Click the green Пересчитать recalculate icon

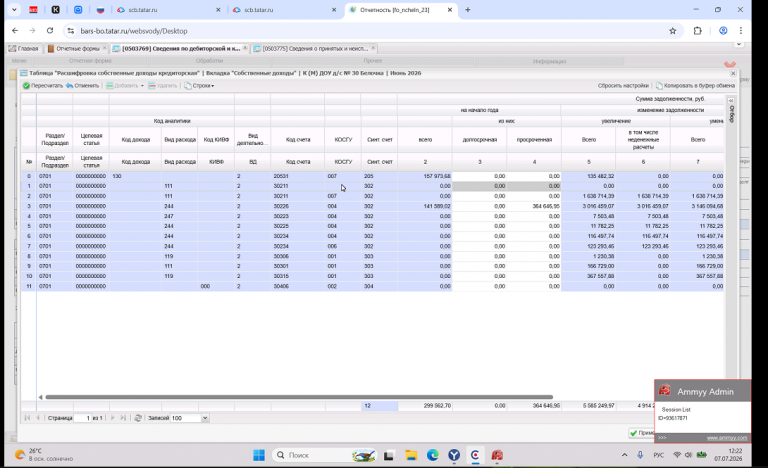26,86
